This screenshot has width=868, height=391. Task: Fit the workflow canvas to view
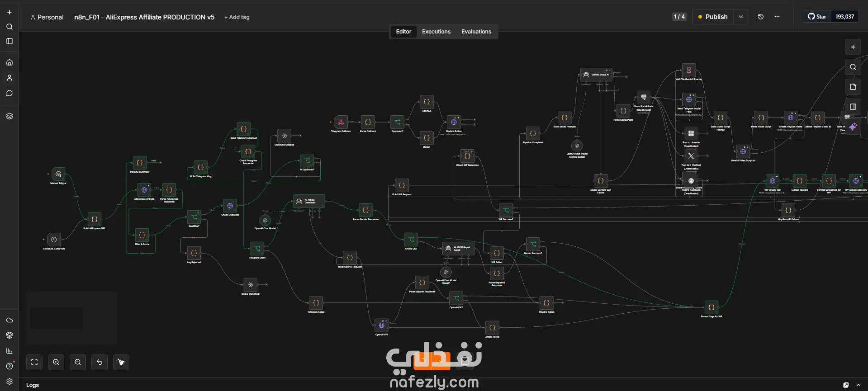34,362
